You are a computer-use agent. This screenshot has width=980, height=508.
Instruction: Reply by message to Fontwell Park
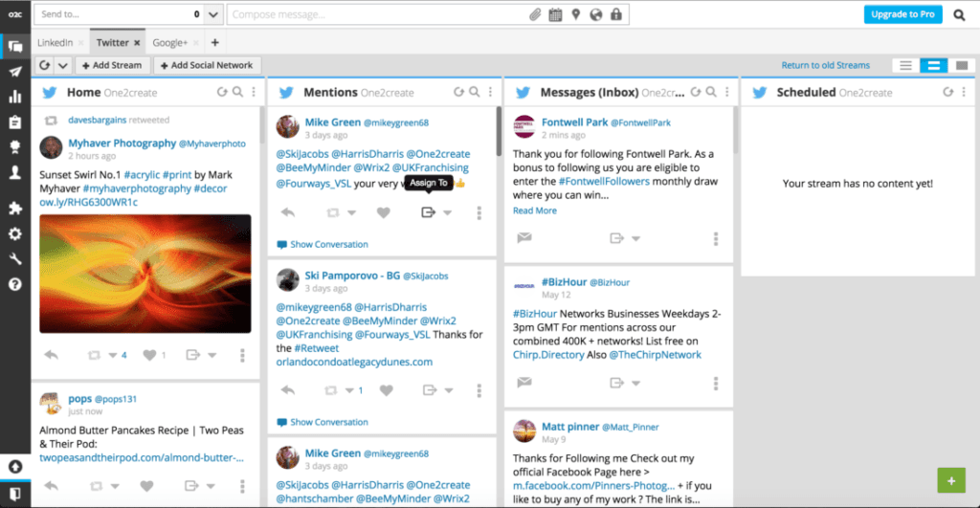tap(524, 237)
